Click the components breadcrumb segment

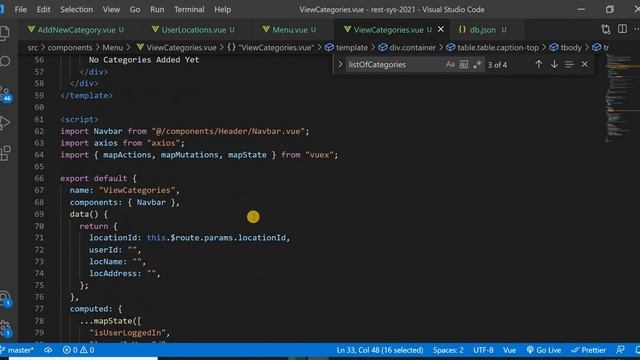(x=70, y=47)
